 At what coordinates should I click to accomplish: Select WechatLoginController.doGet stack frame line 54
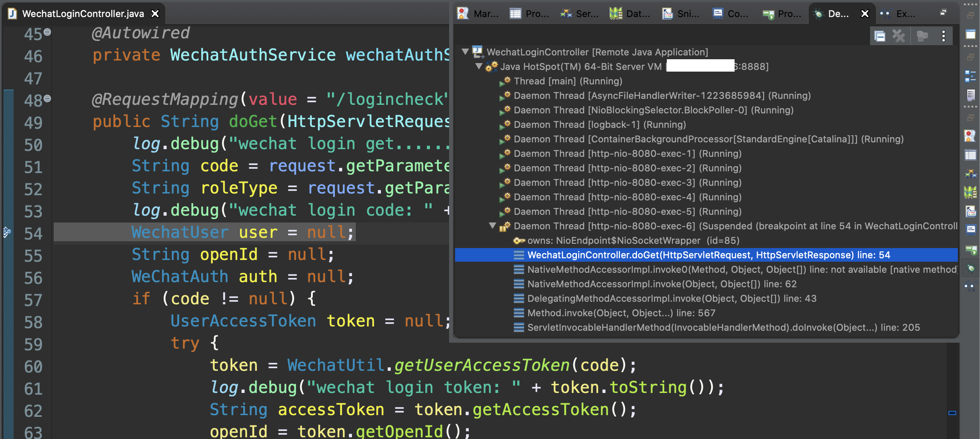(706, 255)
